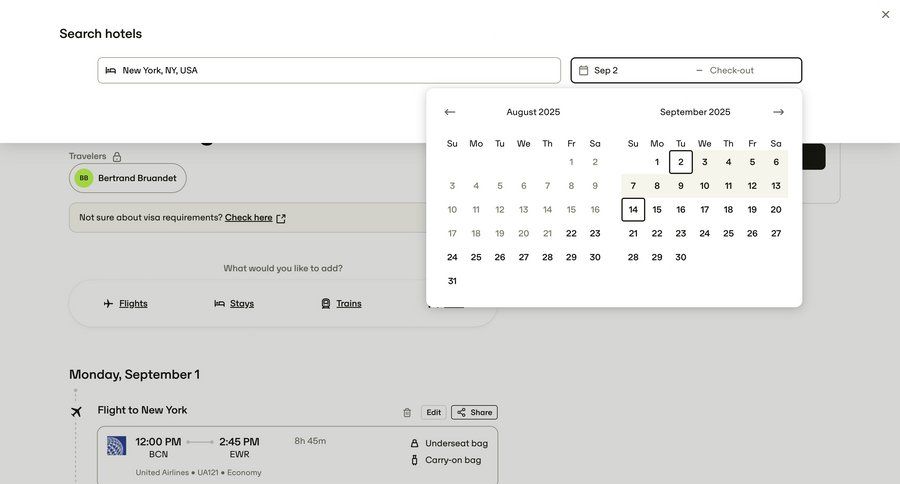Click the Bertrand Bruandet traveler chip
The width and height of the screenshot is (900, 484).
click(x=127, y=178)
